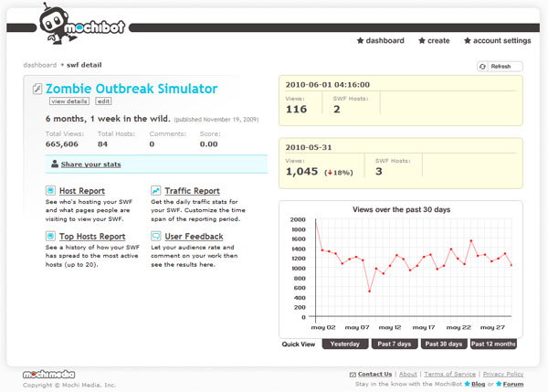Open the User Feedback link
The width and height of the screenshot is (548, 392).
(194, 237)
